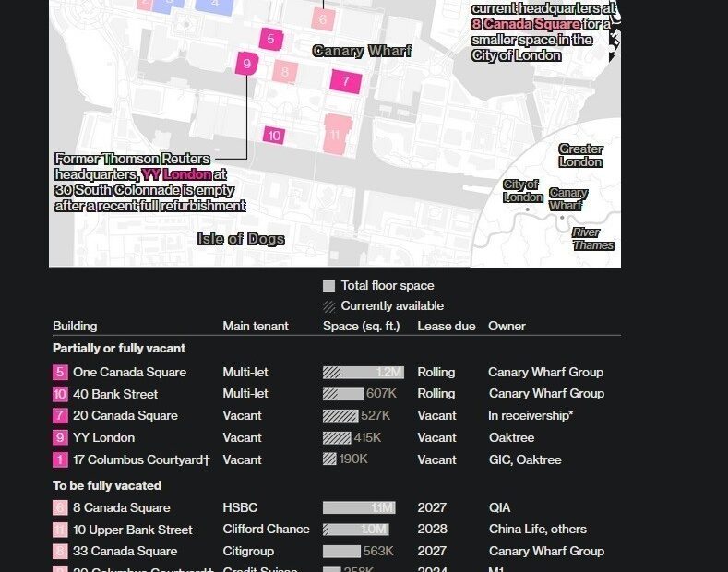
Task: Click the 190K bar for 17 Columbus Courtyard
Action: point(329,459)
